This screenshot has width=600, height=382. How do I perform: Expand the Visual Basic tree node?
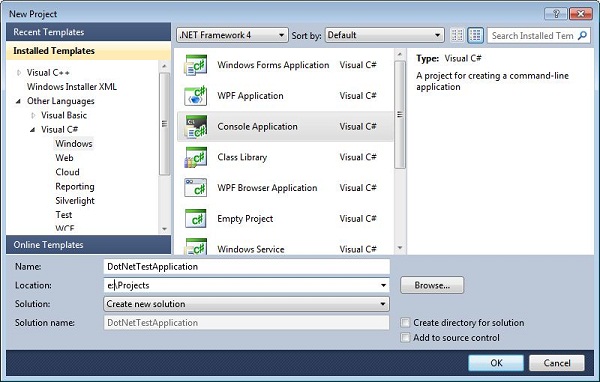(33, 115)
